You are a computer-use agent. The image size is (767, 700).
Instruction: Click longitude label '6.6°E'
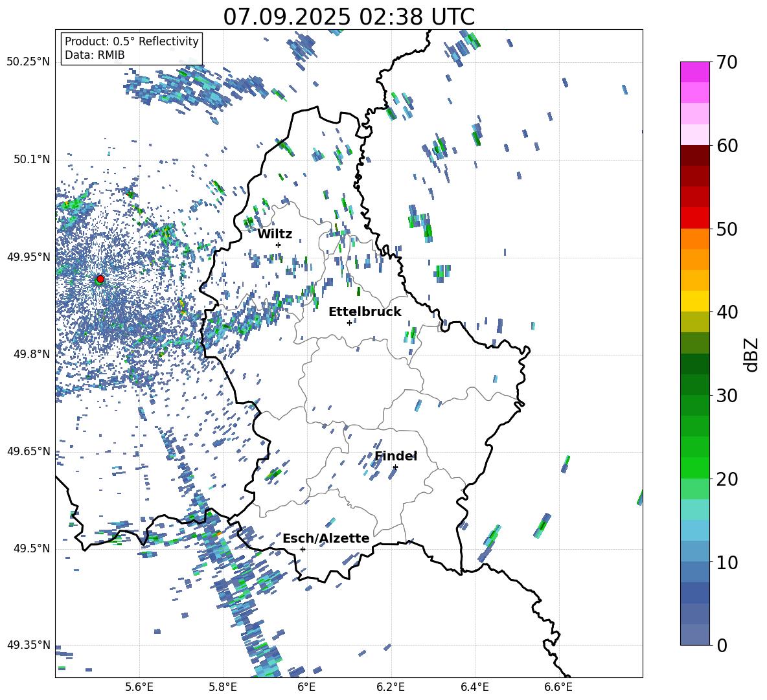pos(558,688)
